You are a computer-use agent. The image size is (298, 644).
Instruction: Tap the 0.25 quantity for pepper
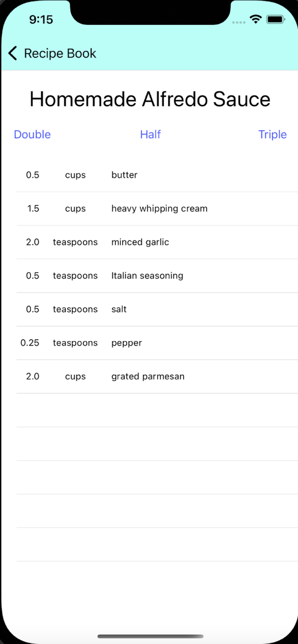click(x=30, y=343)
